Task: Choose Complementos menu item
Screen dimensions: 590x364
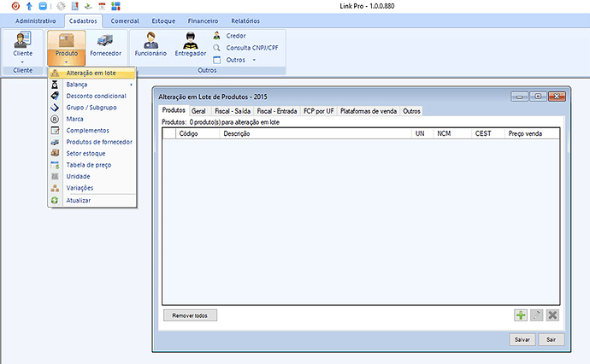Action: 92,131
